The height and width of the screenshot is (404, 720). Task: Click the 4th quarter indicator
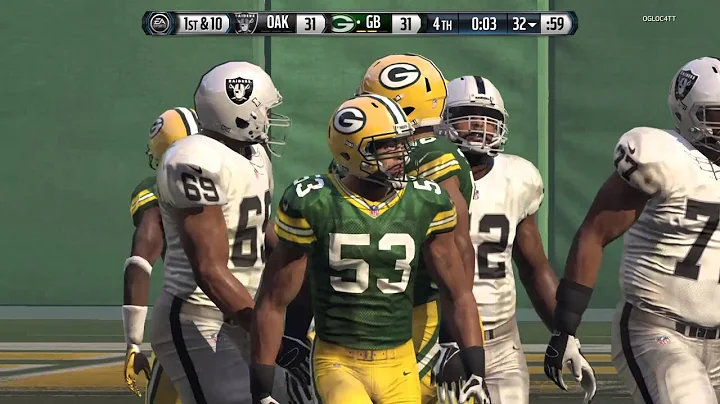point(442,24)
